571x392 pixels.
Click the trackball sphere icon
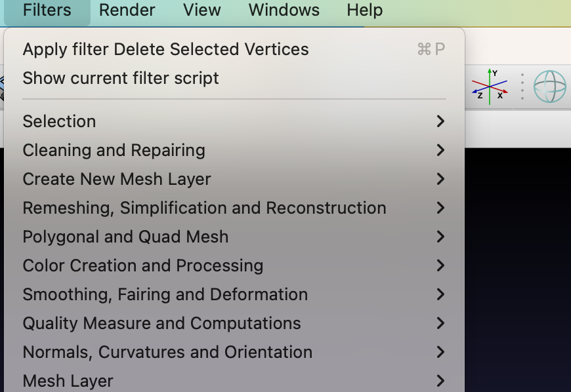549,87
